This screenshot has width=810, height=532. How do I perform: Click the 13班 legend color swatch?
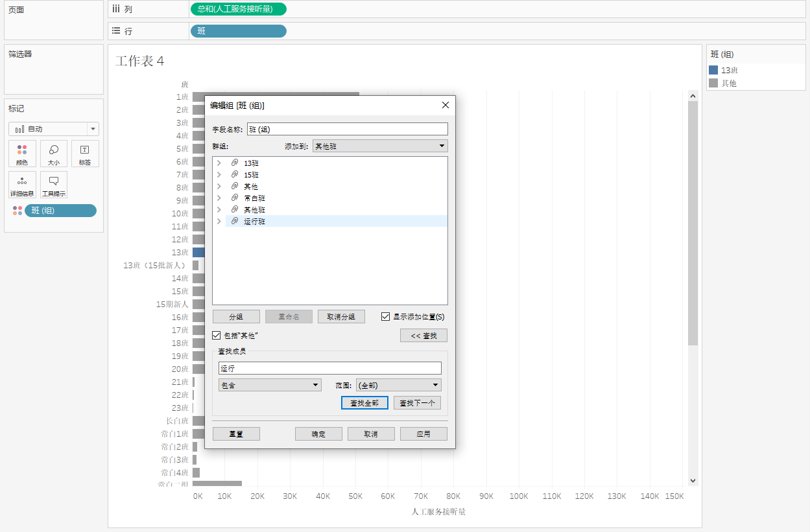pyautogui.click(x=713, y=70)
